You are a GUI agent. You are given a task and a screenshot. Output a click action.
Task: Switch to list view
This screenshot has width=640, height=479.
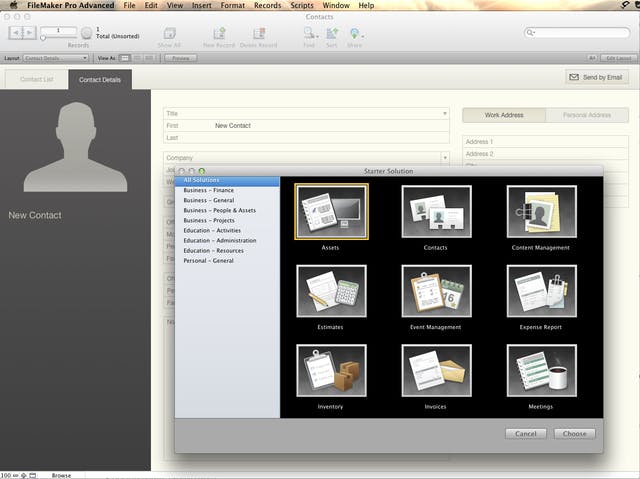(137, 58)
